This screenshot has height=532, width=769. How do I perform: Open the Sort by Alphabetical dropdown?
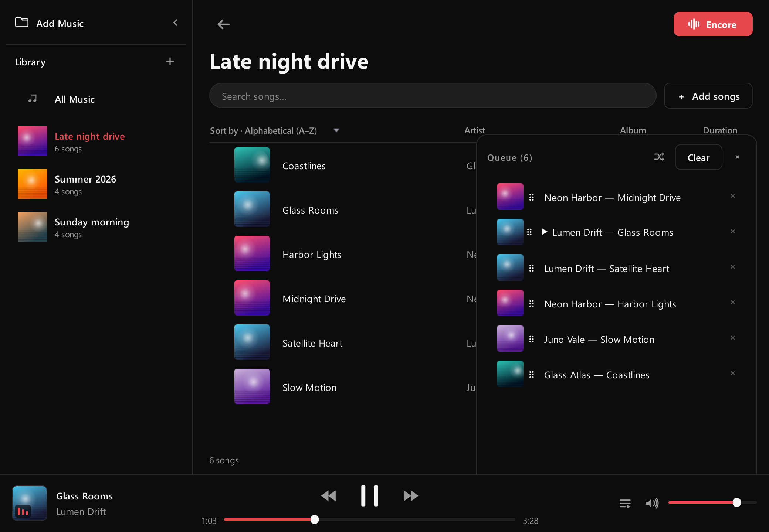[275, 130]
